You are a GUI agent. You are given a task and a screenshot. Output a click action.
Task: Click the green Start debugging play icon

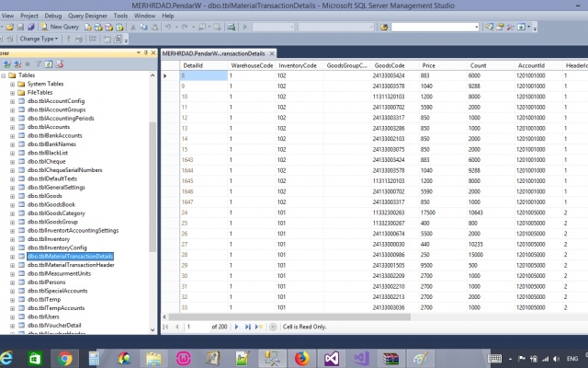point(245,27)
